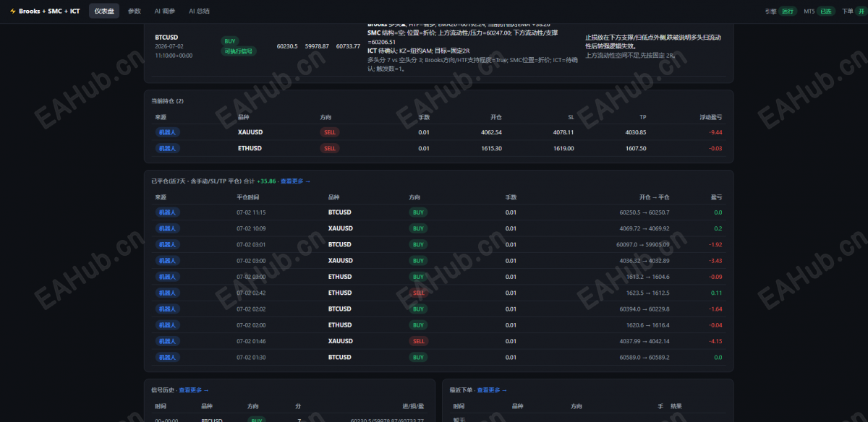Click the 机器人 tag on the open XAUUSD position
This screenshot has width=868, height=422.
pyautogui.click(x=167, y=132)
